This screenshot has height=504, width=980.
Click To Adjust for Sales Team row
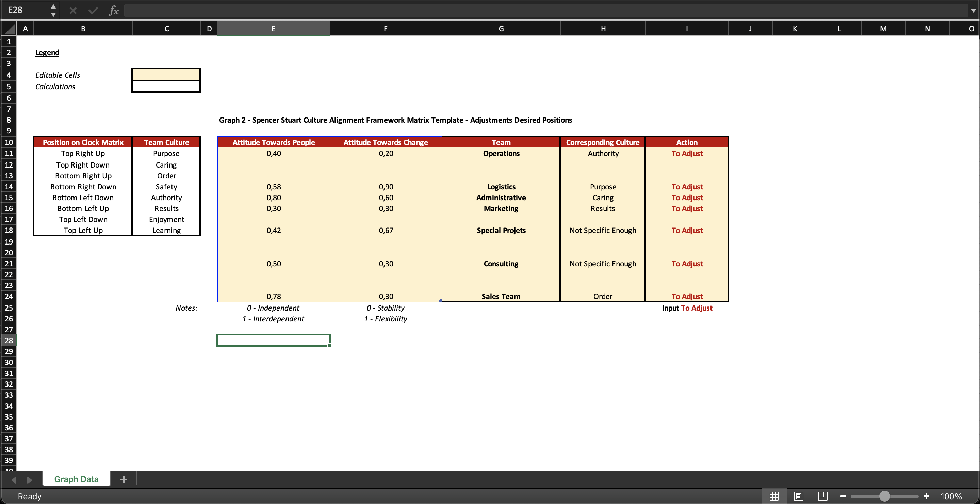pos(687,296)
